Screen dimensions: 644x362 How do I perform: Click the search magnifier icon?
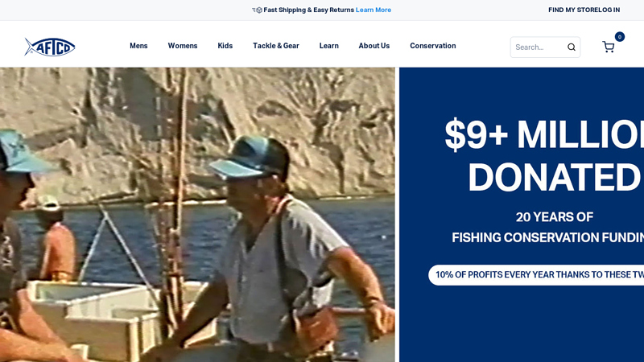pos(572,47)
